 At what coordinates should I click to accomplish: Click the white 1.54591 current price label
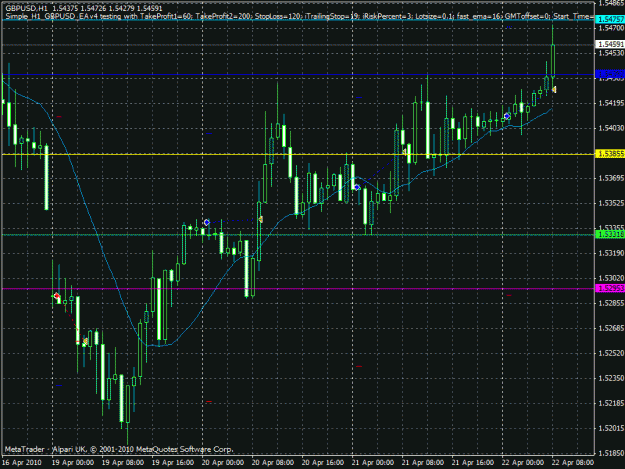610,44
